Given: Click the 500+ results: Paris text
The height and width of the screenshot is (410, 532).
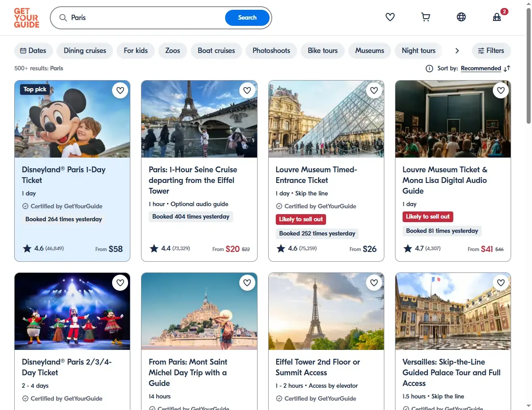Looking at the screenshot, I should coord(39,68).
